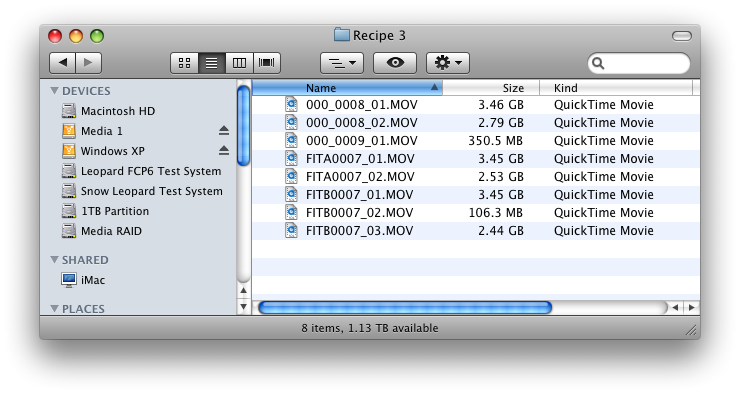Click file icon of 000_0009_01.MOV
This screenshot has height=394, width=740.
292,141
